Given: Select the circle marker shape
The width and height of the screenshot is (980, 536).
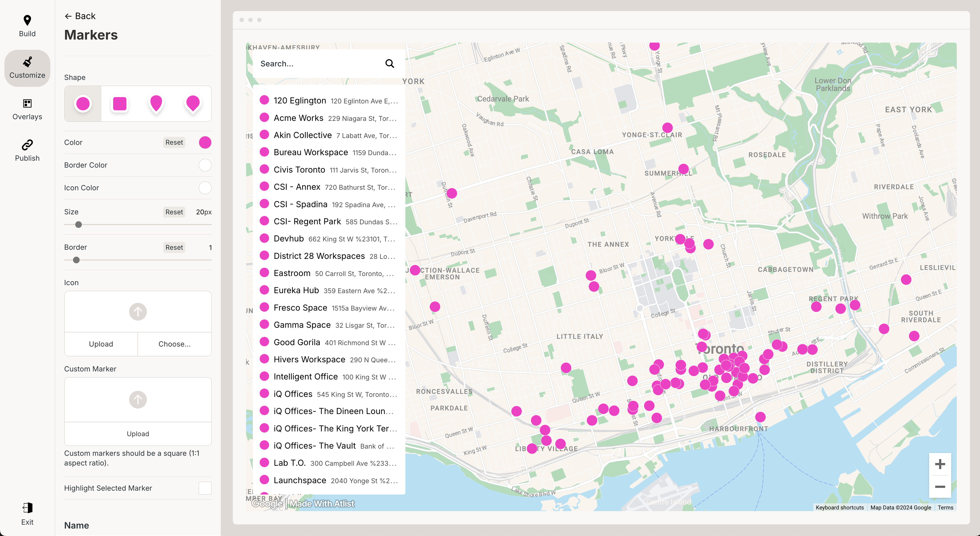Looking at the screenshot, I should 83,103.
